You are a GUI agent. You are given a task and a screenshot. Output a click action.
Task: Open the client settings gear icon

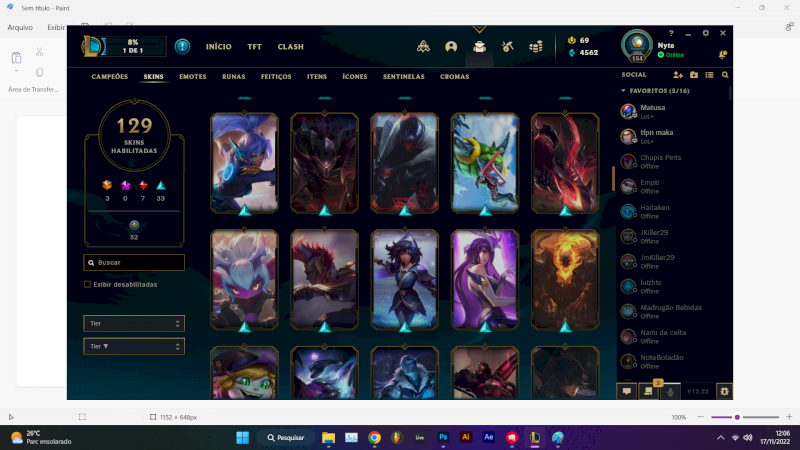(706, 33)
